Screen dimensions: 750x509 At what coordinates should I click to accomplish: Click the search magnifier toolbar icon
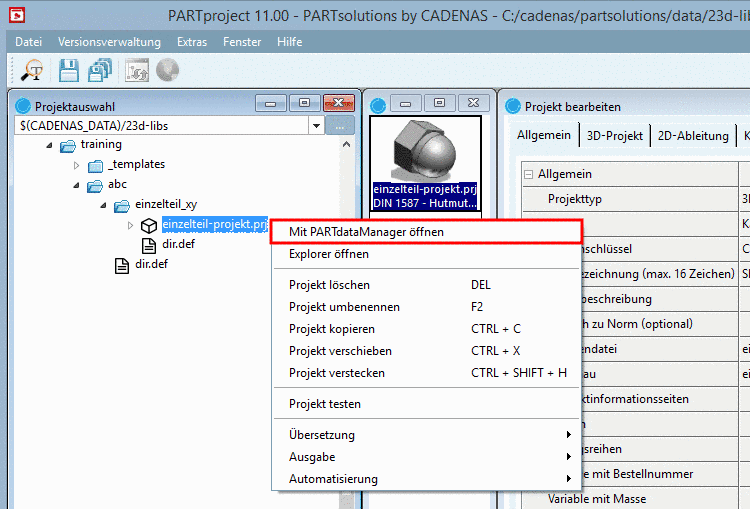tap(32, 71)
